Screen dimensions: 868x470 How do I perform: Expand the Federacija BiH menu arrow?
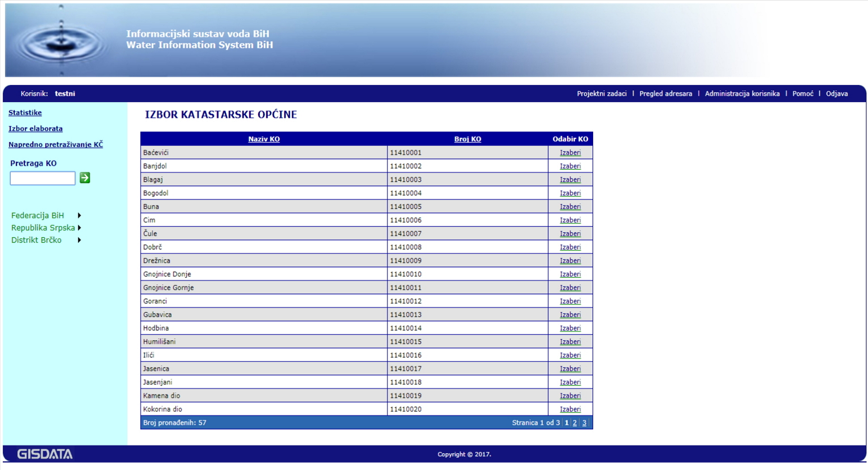[x=79, y=216]
